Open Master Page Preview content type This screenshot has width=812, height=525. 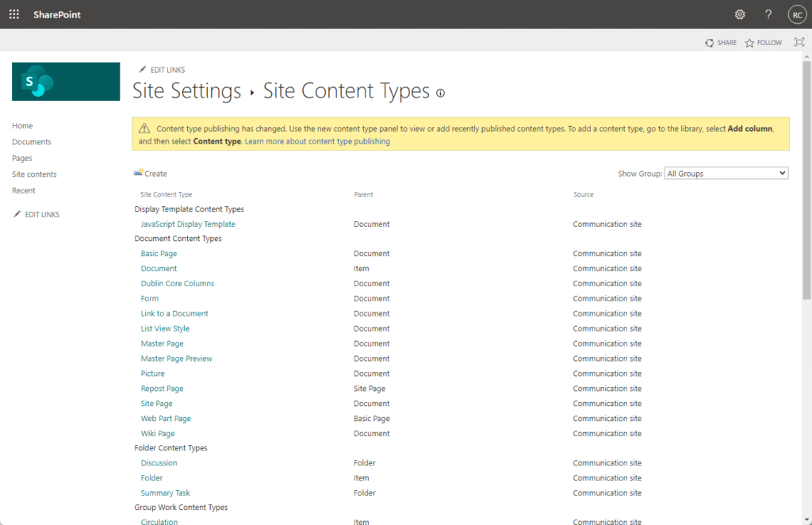pyautogui.click(x=177, y=358)
